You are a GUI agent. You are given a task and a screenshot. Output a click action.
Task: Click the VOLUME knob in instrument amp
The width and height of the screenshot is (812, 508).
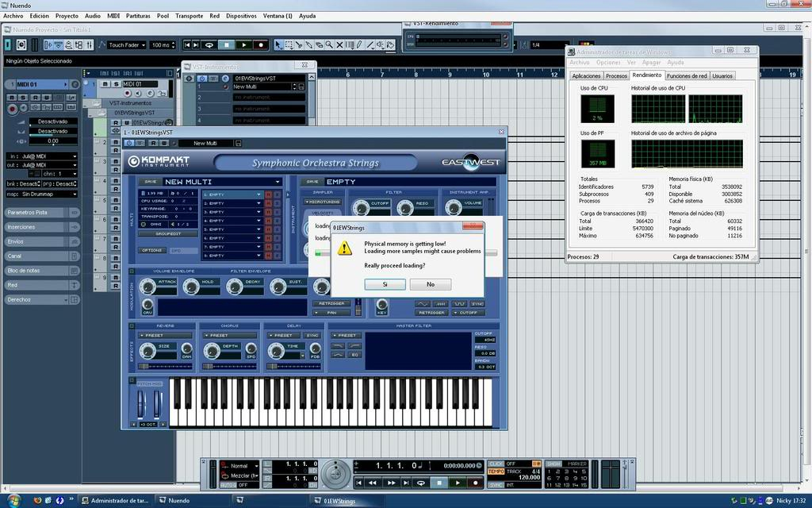coord(453,208)
